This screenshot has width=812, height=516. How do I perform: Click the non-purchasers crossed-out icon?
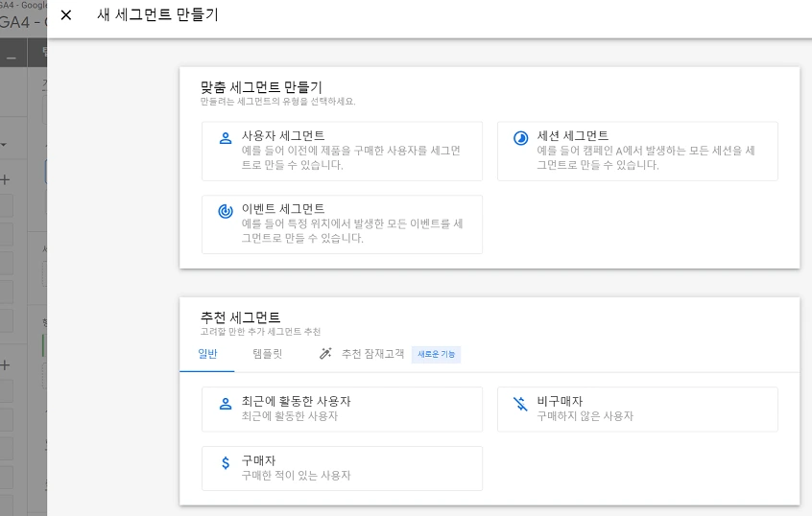point(520,404)
